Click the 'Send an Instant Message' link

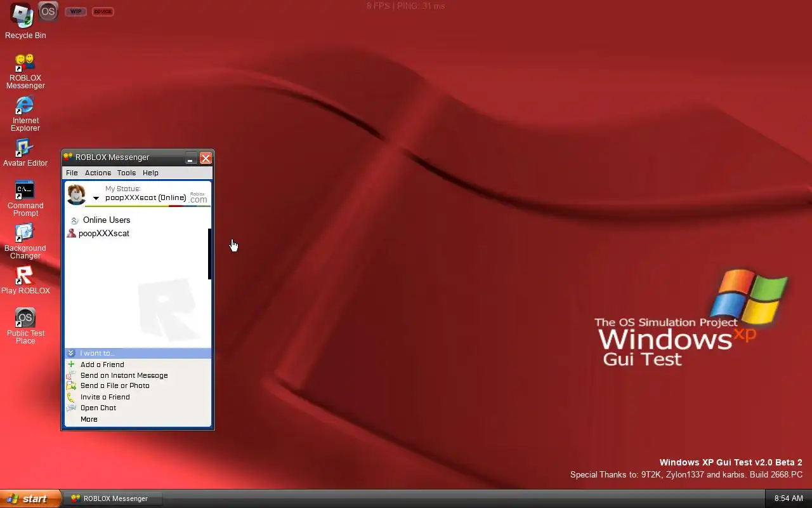click(x=124, y=375)
